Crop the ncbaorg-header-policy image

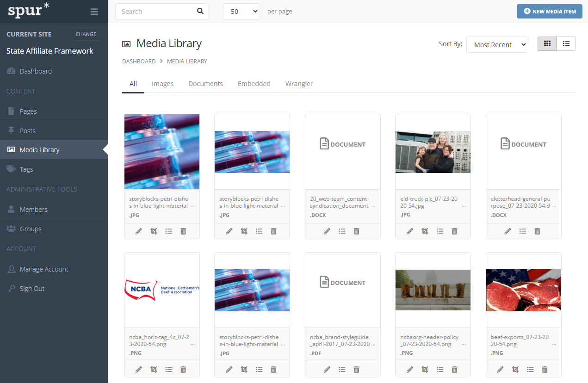[425, 369]
